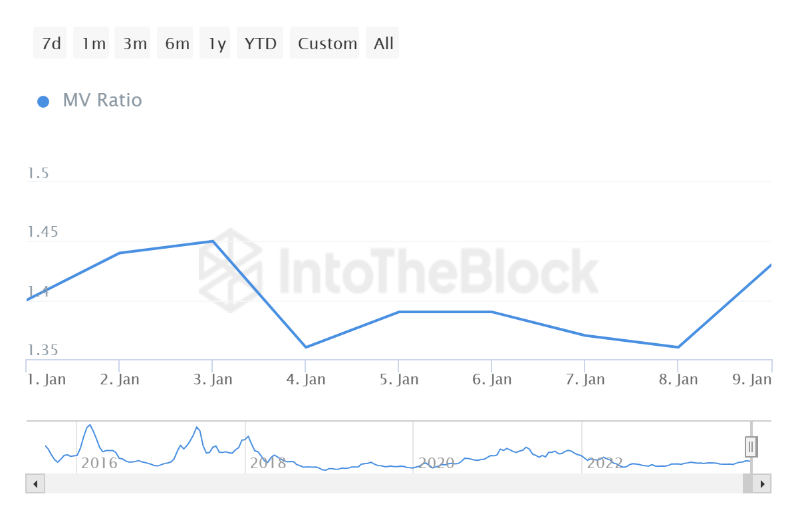
Task: Choose the 3m range option
Action: click(x=134, y=43)
